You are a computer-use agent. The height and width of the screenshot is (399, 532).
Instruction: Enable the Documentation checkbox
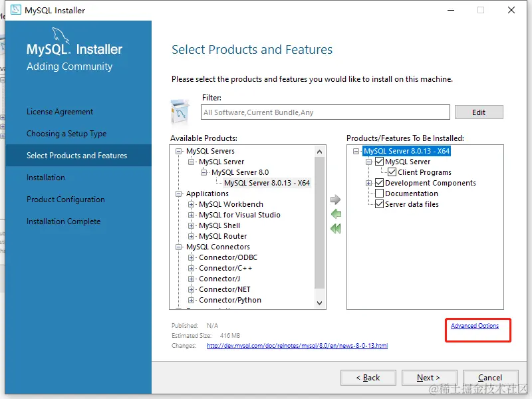pos(379,194)
